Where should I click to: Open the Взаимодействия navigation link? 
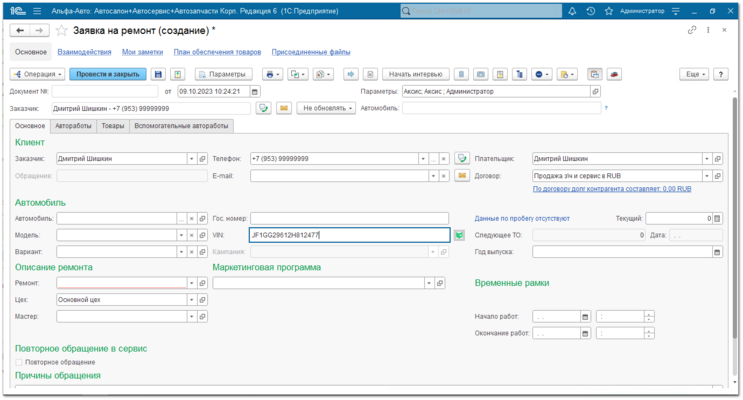pyautogui.click(x=84, y=52)
